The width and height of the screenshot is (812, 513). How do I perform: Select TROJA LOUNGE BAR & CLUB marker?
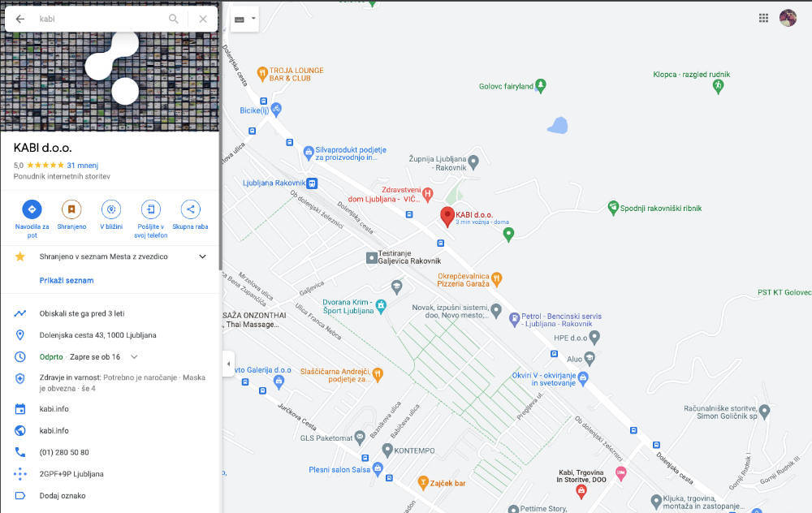pos(262,74)
